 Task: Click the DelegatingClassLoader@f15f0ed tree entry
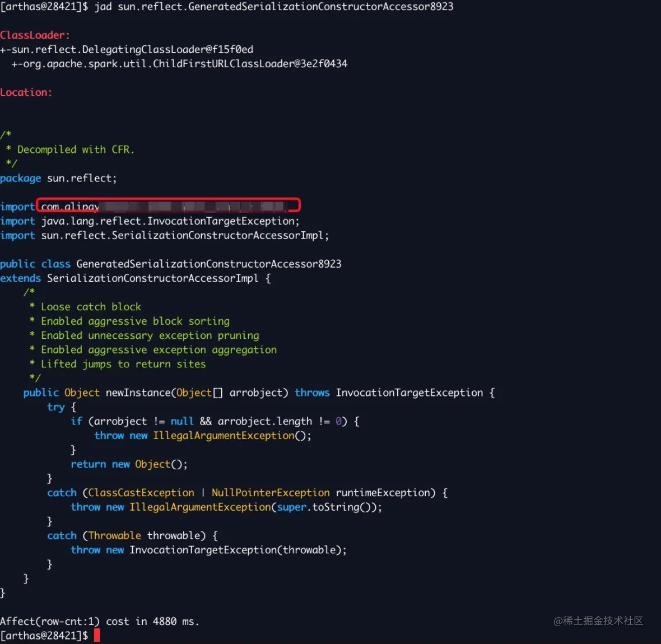[x=127, y=49]
